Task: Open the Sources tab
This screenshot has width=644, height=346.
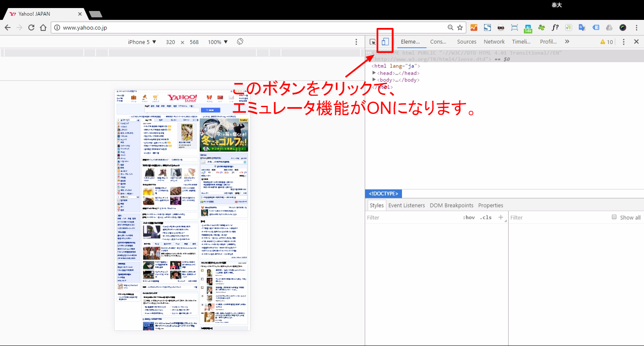Action: coord(467,42)
